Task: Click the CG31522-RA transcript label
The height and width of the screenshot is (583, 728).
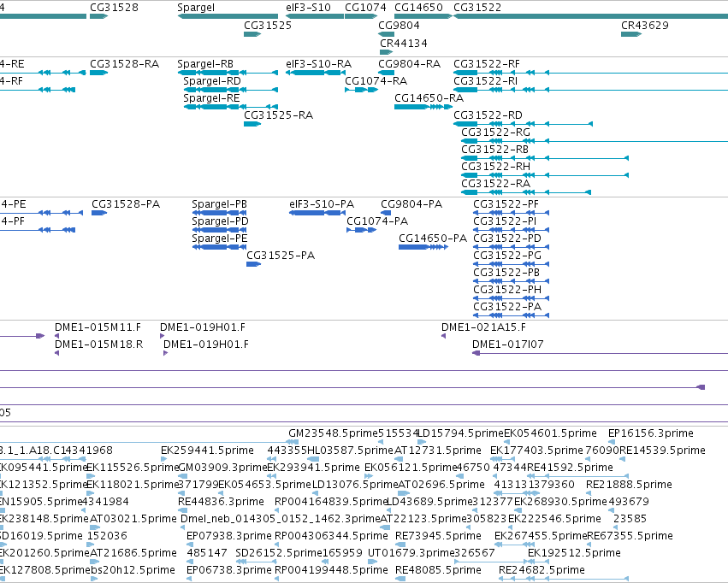Action: (495, 184)
